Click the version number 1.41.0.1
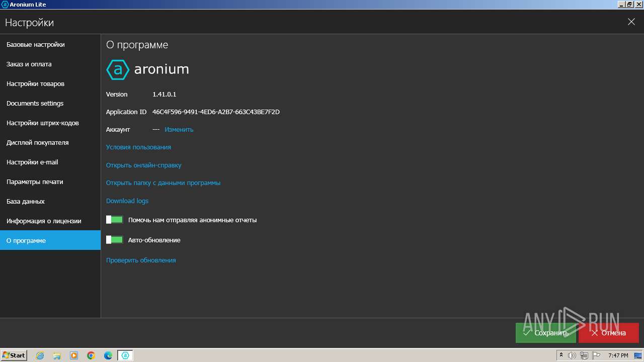 (x=165, y=94)
